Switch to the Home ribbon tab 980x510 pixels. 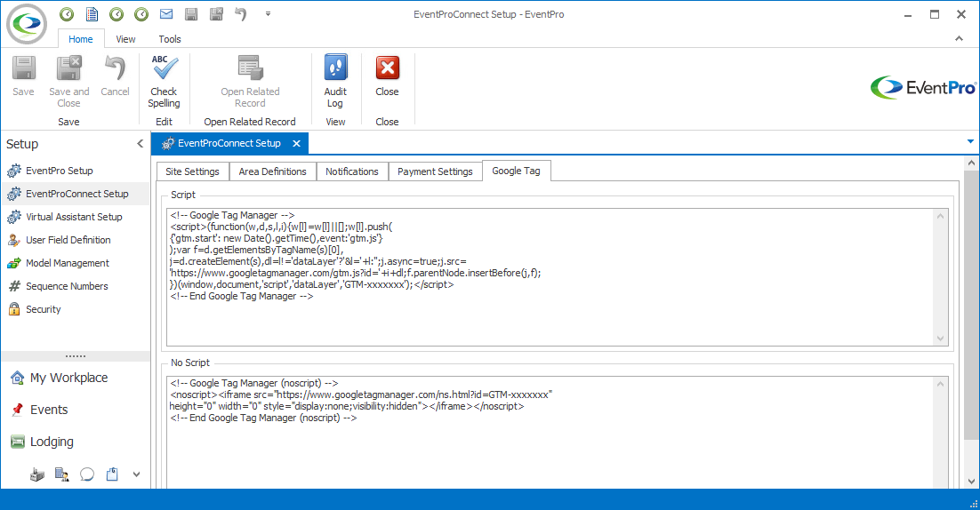tap(81, 39)
